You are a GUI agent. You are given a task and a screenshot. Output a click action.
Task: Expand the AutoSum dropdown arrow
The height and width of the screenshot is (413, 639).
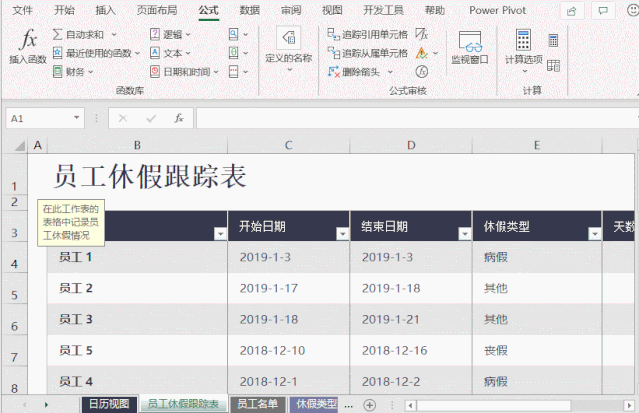pyautogui.click(x=114, y=35)
